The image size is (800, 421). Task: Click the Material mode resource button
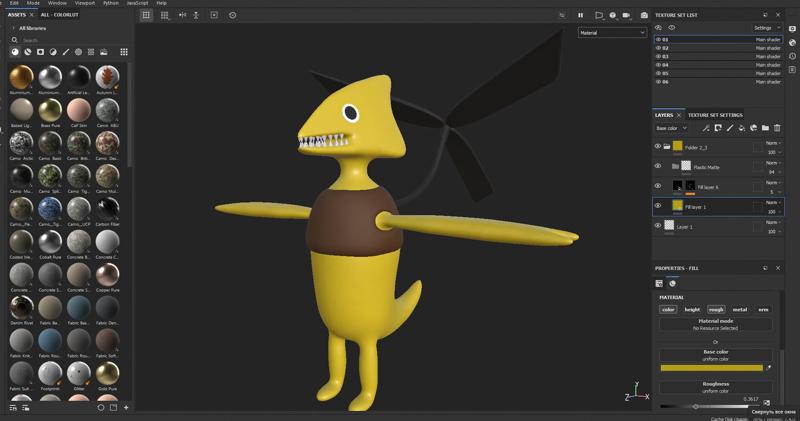tap(715, 325)
